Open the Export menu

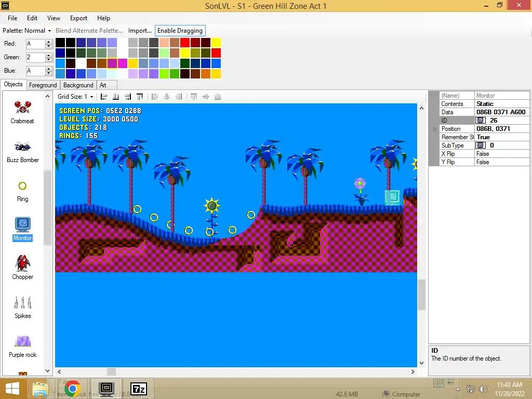[78, 18]
